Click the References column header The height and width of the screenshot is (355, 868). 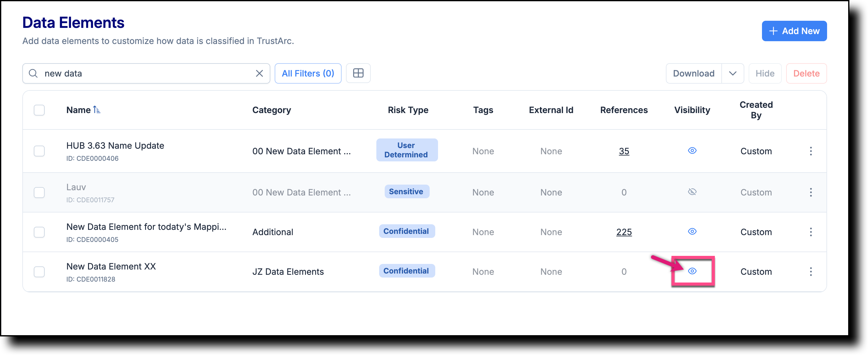point(624,110)
